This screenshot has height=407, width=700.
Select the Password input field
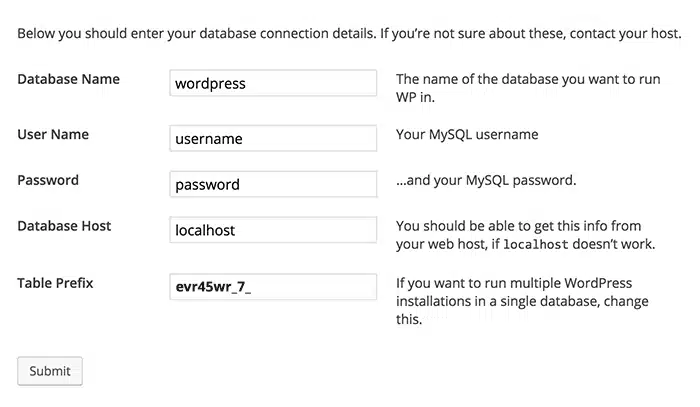[x=273, y=185]
